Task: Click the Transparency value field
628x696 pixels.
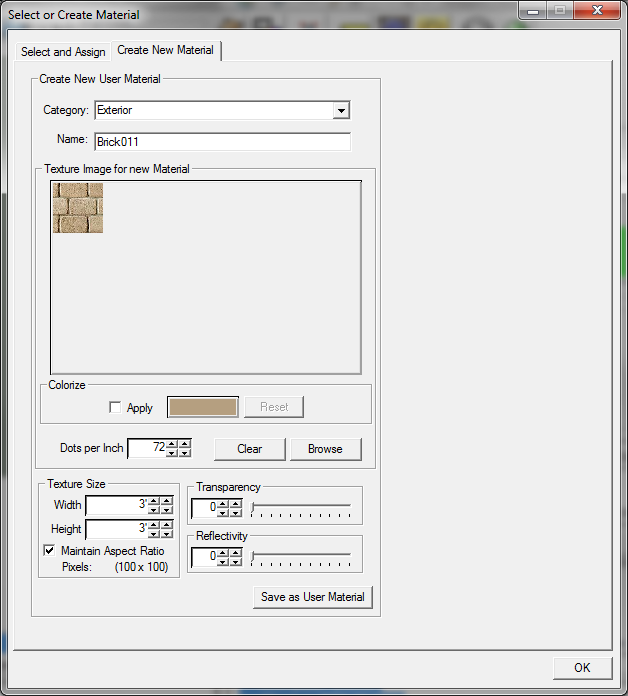Action: [204, 508]
